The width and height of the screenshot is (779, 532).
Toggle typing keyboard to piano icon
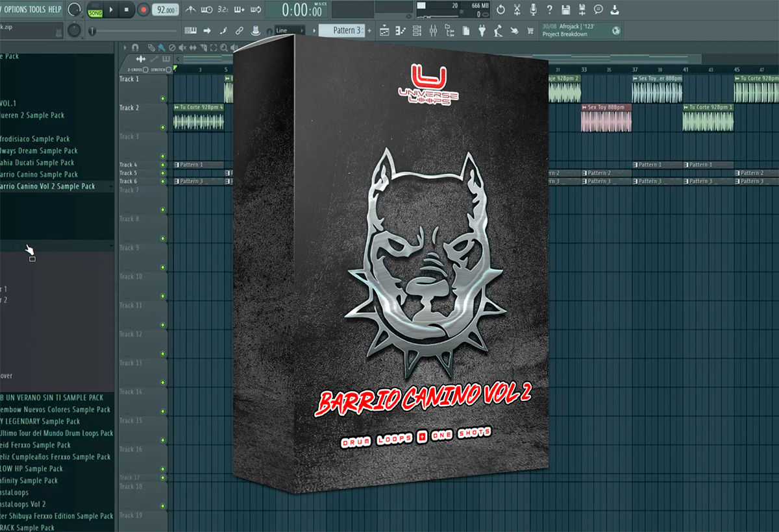click(191, 30)
